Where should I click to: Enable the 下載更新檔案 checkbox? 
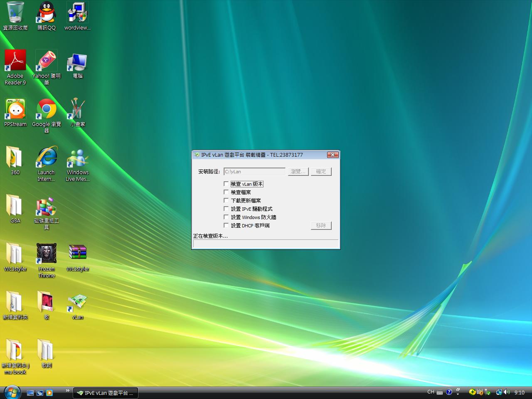226,200
